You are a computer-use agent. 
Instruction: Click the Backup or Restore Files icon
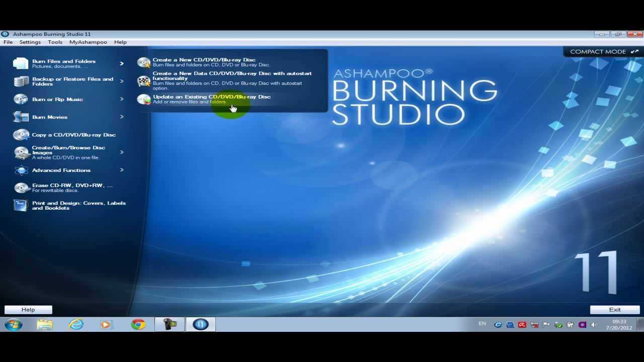coord(21,81)
